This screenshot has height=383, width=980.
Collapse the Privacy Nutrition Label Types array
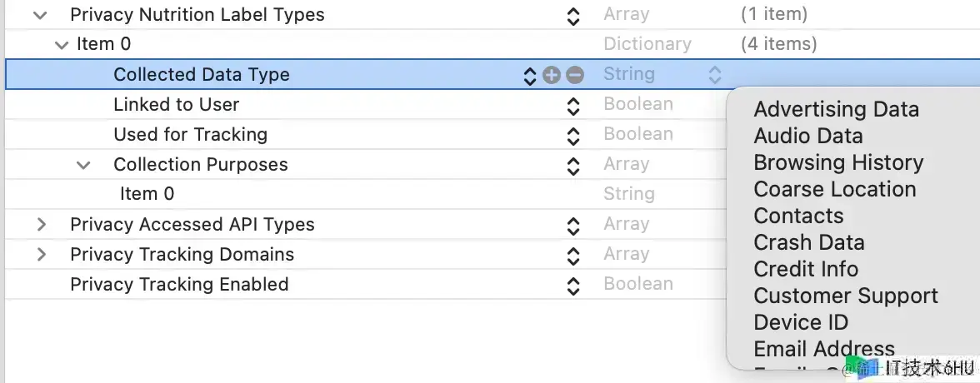click(40, 15)
